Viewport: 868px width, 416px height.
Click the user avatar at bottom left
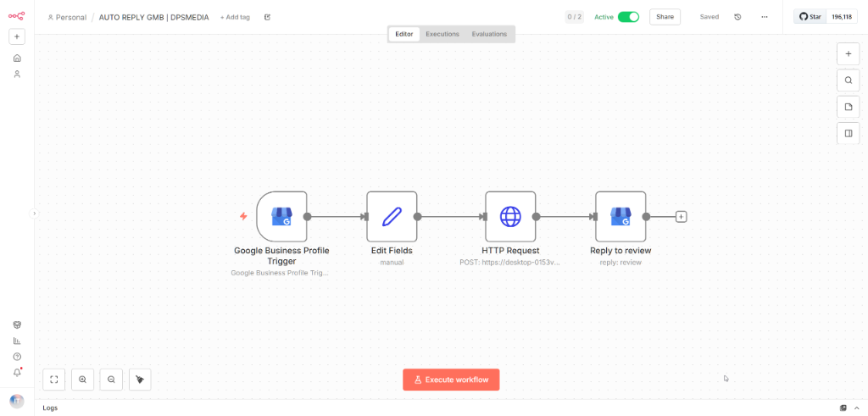tap(17, 401)
